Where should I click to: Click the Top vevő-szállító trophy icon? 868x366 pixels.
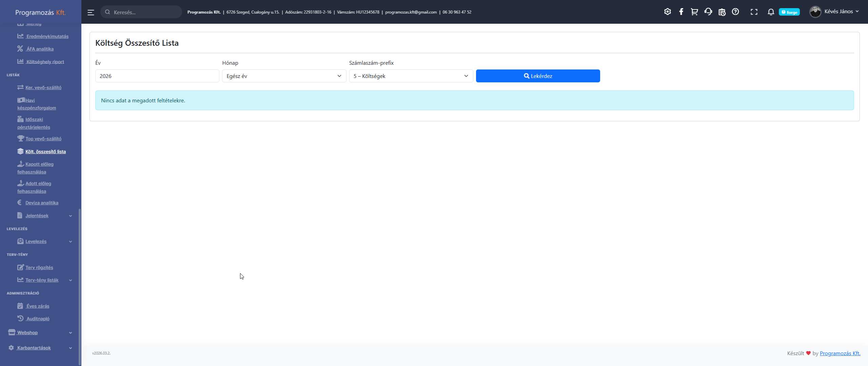tap(21, 138)
